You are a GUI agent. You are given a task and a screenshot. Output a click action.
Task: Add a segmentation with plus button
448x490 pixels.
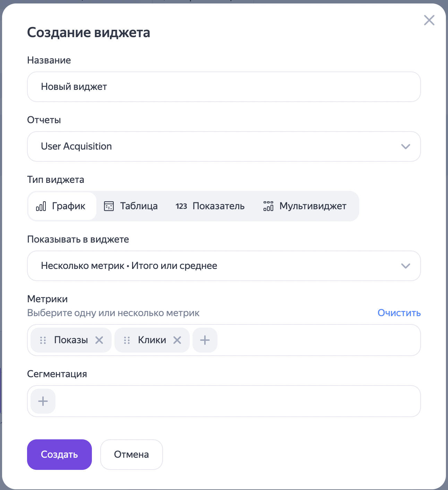click(43, 401)
